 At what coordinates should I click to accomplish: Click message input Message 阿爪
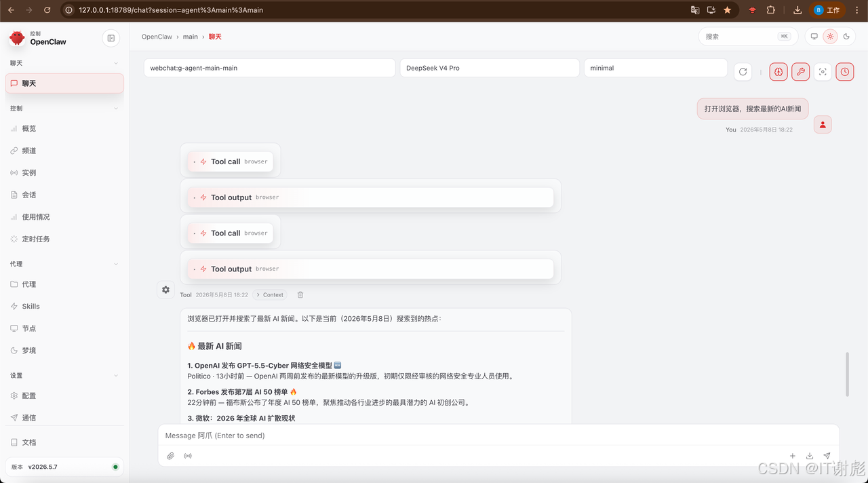pos(498,436)
